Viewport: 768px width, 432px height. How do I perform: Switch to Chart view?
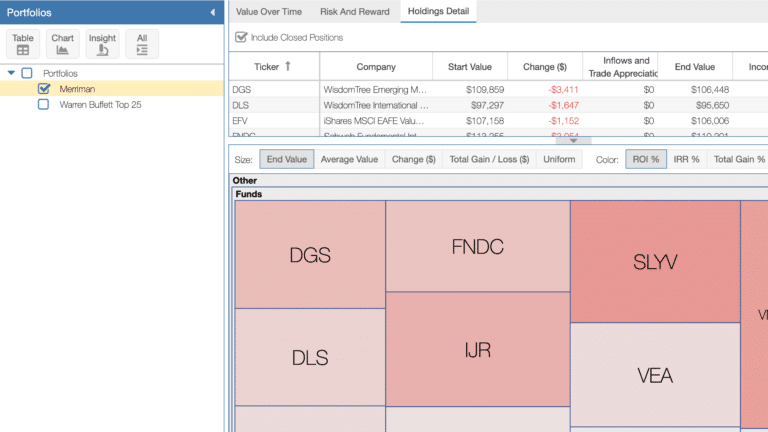coord(62,44)
